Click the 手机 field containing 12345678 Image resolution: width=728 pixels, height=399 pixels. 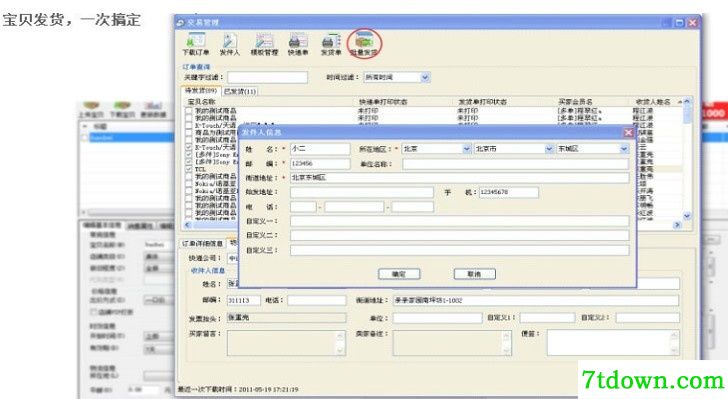[508, 192]
